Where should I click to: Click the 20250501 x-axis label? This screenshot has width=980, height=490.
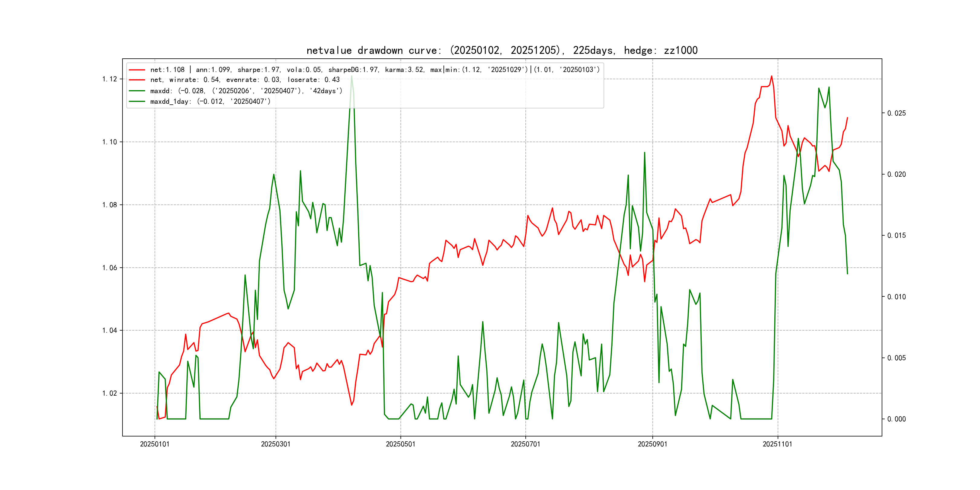(x=400, y=444)
